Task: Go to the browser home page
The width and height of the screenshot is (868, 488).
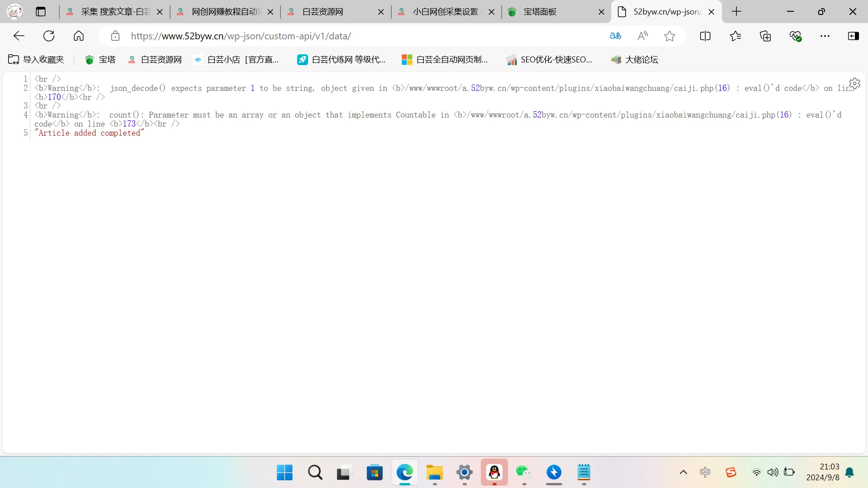Action: (79, 36)
